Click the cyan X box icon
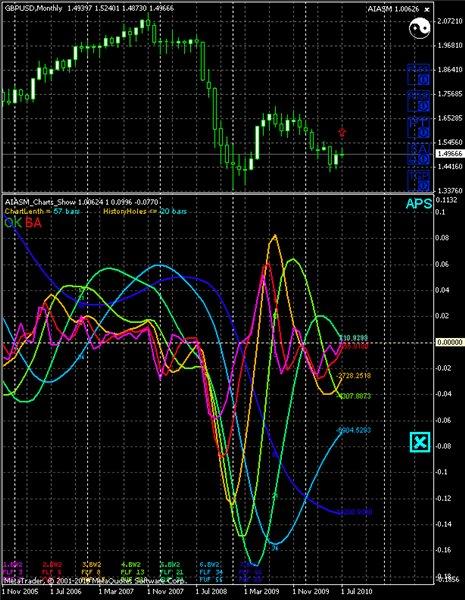The width and height of the screenshot is (465, 600). coord(420,442)
